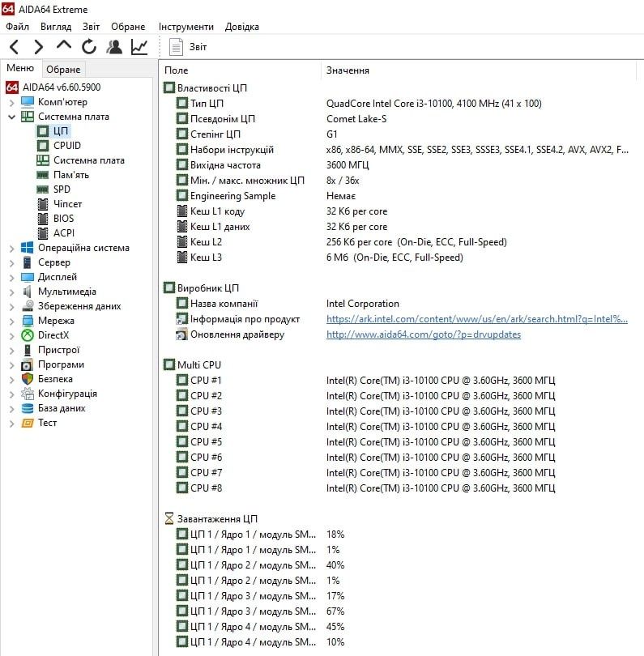Expand the Сервер tree node
The image size is (644, 656).
[11, 263]
